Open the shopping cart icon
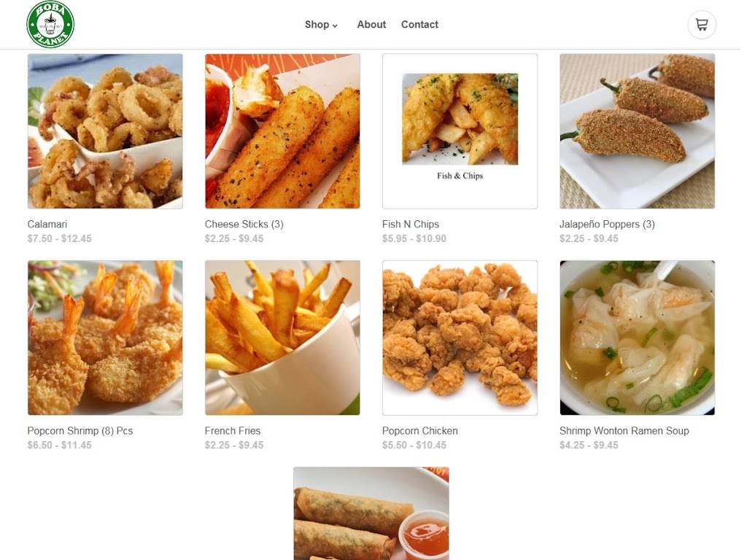 (701, 25)
